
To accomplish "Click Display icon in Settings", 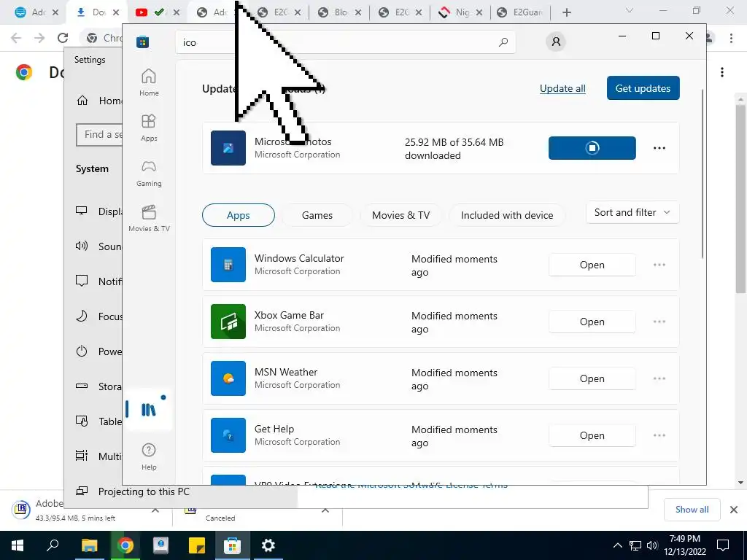I will [82, 211].
